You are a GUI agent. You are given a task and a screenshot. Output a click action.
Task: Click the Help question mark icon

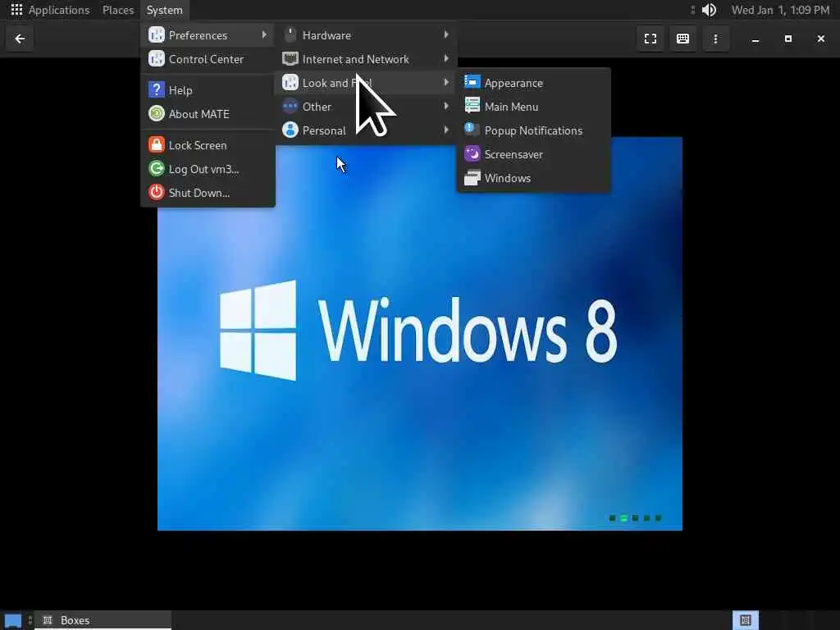tap(157, 89)
